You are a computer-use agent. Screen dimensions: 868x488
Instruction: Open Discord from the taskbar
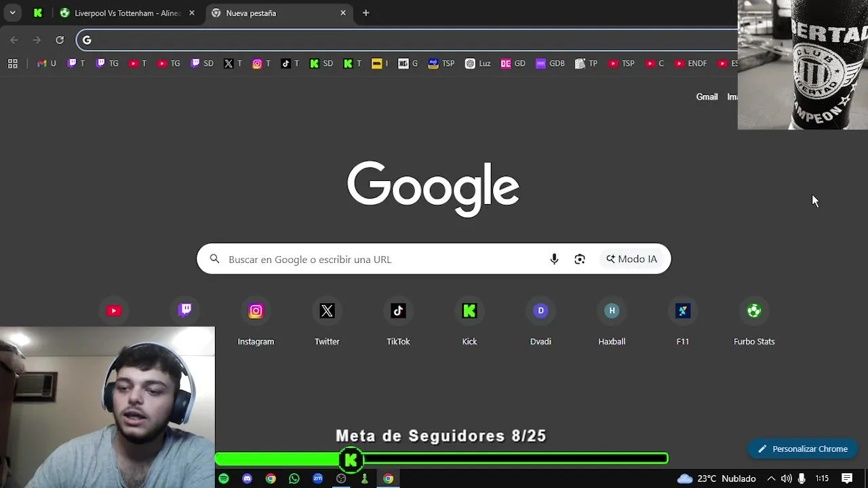coord(247,479)
